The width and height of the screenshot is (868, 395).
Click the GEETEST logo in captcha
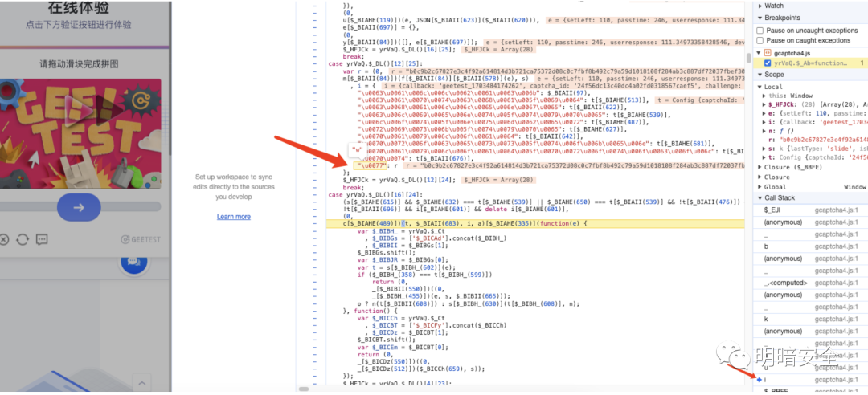pyautogui.click(x=141, y=239)
